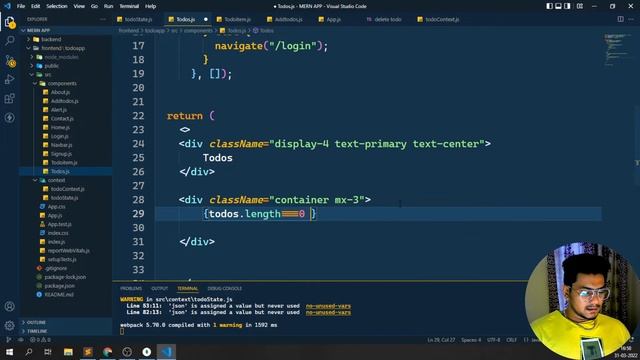The image size is (640, 360).
Task: Open the Customize Layout icon
Action: (x=580, y=6)
